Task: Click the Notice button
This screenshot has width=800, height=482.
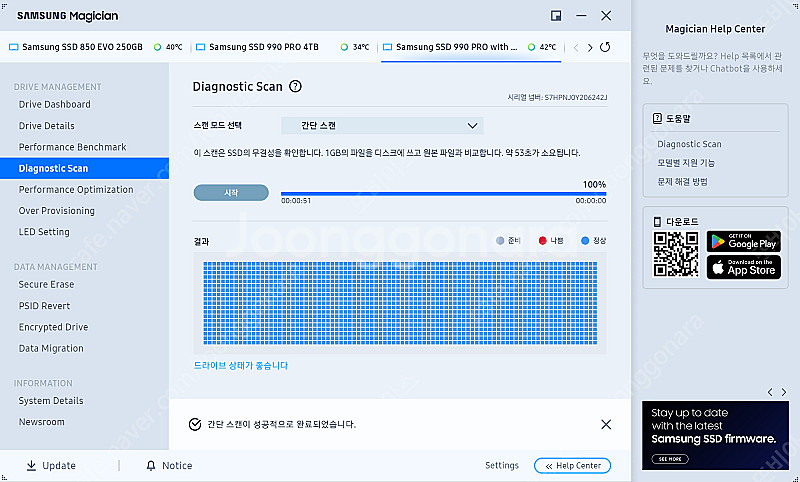Action: (169, 466)
